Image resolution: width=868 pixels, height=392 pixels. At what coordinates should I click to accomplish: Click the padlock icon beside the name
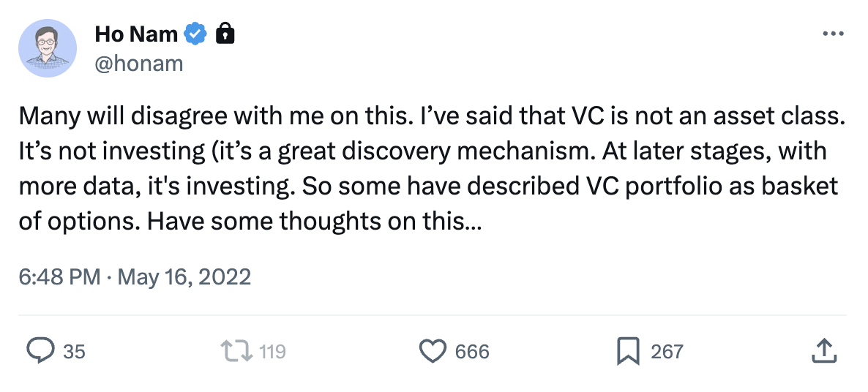click(x=225, y=34)
